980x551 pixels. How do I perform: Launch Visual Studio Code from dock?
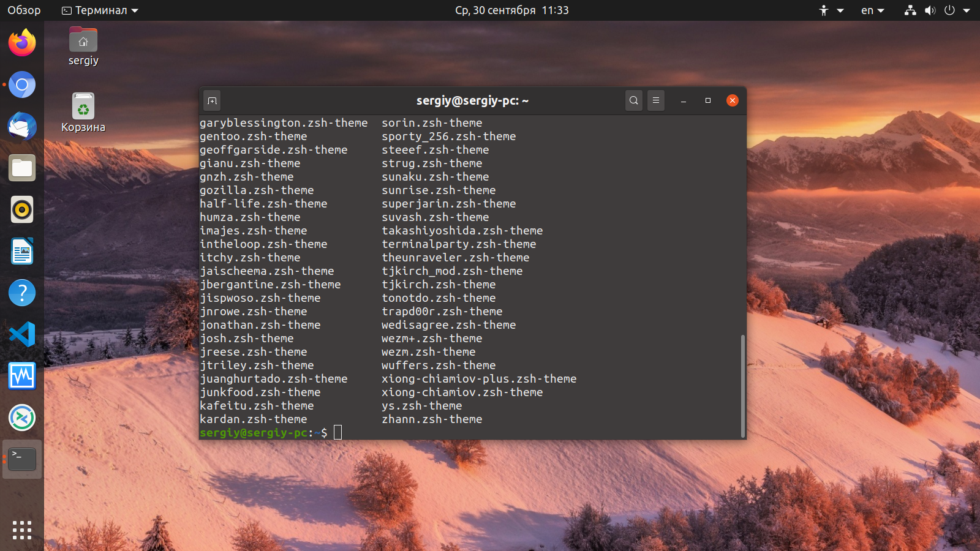[22, 334]
